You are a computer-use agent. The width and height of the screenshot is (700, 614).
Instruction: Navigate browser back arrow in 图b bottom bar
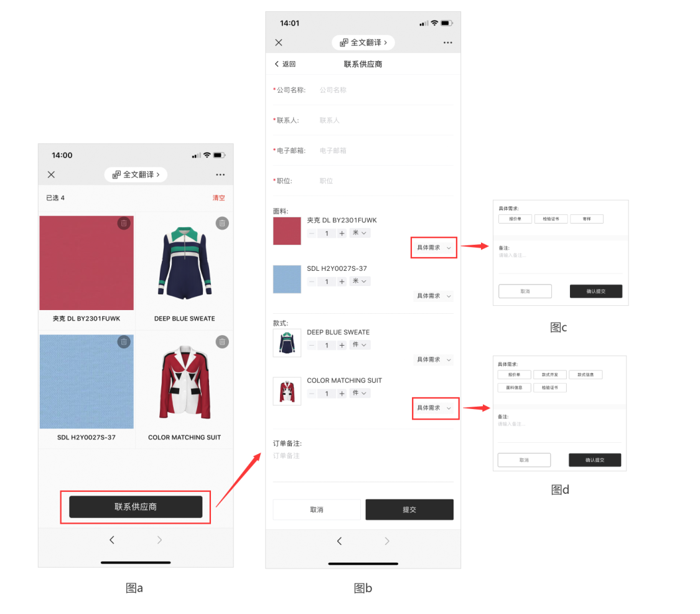coord(339,541)
